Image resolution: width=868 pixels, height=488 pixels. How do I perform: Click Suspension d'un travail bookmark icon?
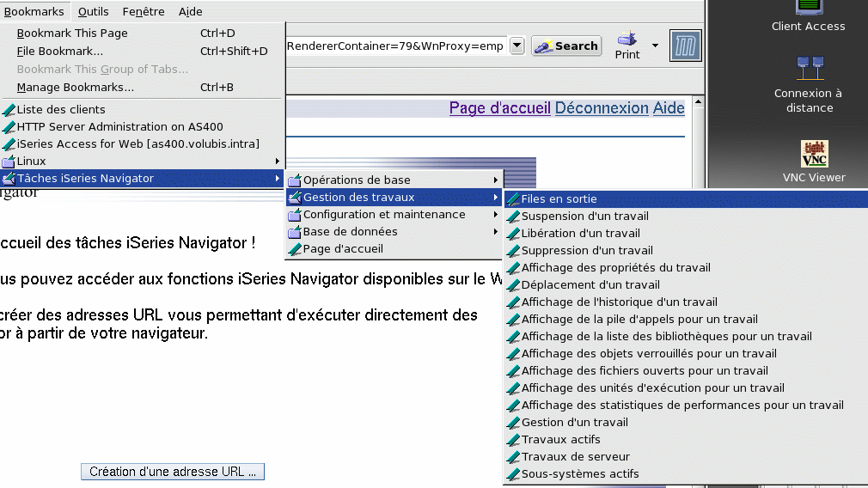(x=513, y=216)
